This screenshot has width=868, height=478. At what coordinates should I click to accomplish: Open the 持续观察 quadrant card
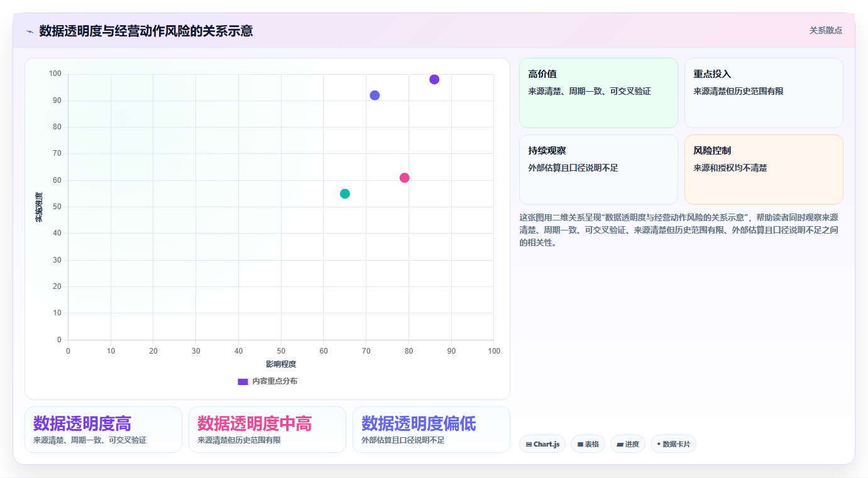598,170
